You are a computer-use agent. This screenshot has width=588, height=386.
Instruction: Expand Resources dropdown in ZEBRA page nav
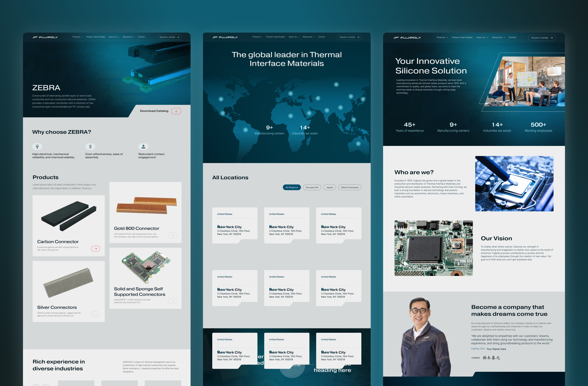pos(128,37)
